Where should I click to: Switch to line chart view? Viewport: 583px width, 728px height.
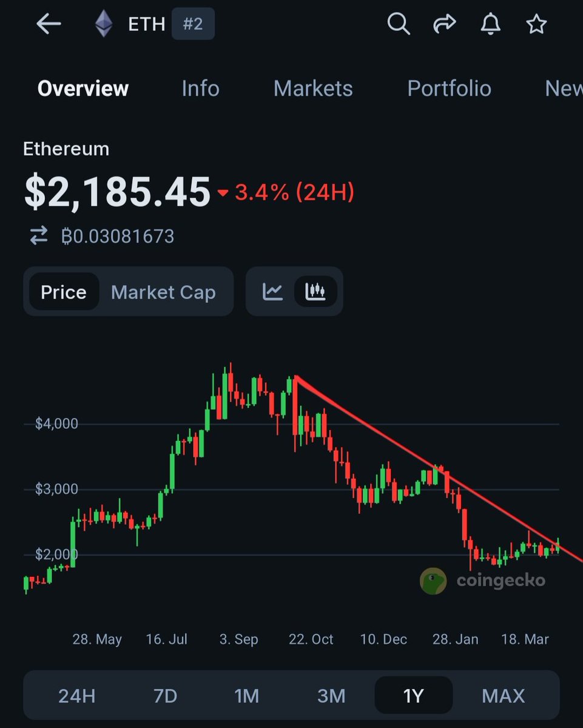[x=273, y=292]
